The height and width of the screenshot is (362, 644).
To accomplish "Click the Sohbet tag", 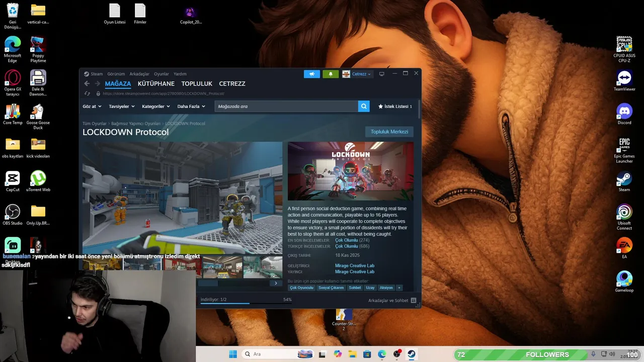I will [x=355, y=288].
